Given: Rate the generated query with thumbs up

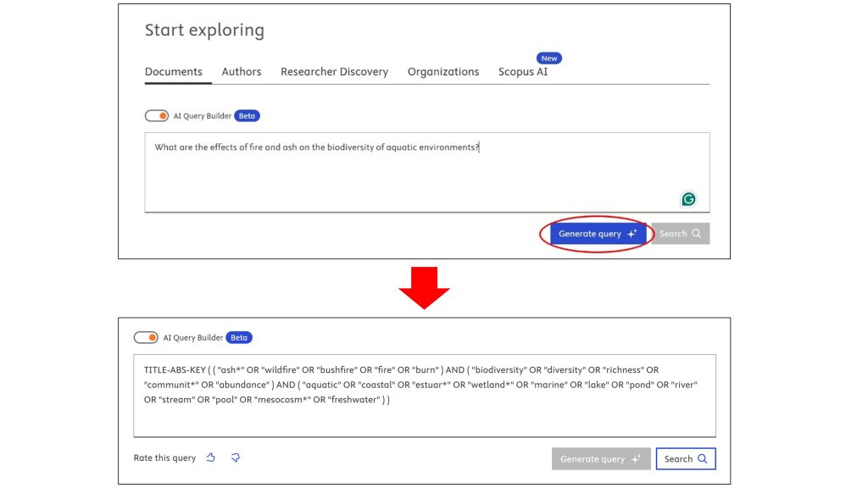Looking at the screenshot, I should click(211, 458).
